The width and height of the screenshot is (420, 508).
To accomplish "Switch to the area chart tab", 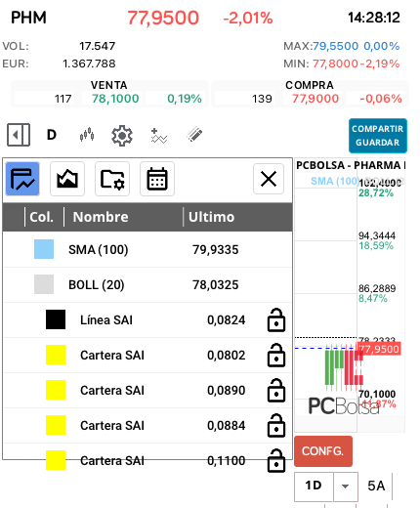I will tap(67, 179).
